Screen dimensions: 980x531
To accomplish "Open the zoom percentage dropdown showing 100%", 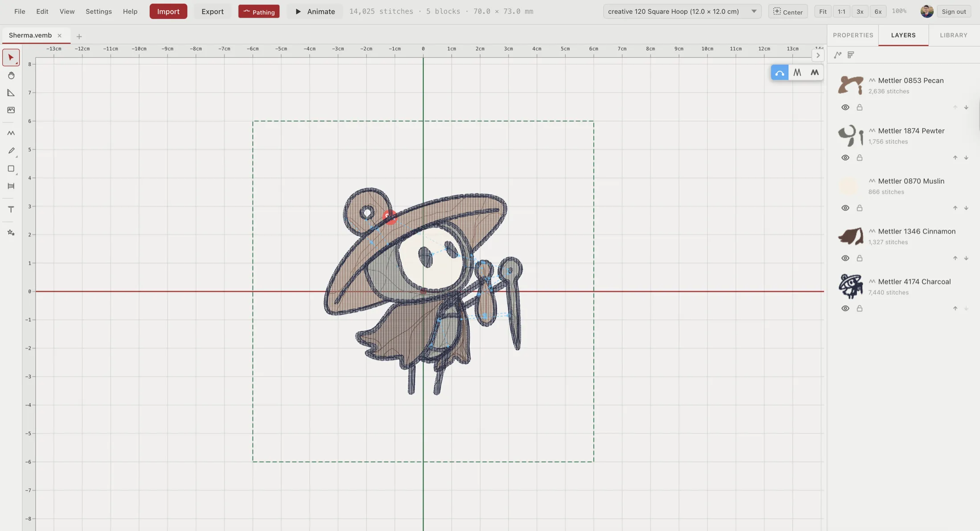I will pyautogui.click(x=899, y=11).
